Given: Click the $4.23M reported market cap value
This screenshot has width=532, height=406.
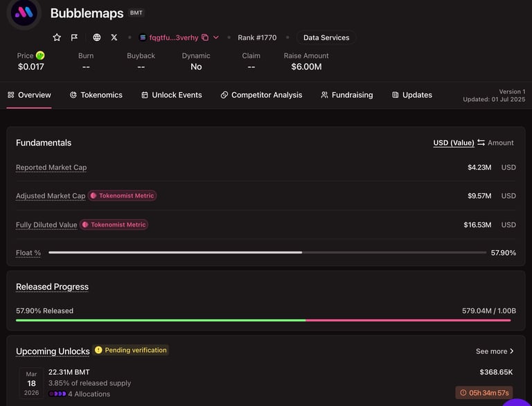Looking at the screenshot, I should [479, 168].
